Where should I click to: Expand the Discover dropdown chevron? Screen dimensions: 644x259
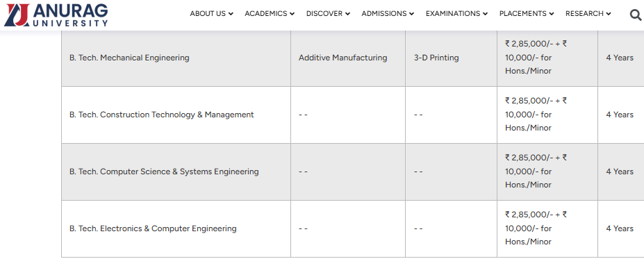pos(347,14)
